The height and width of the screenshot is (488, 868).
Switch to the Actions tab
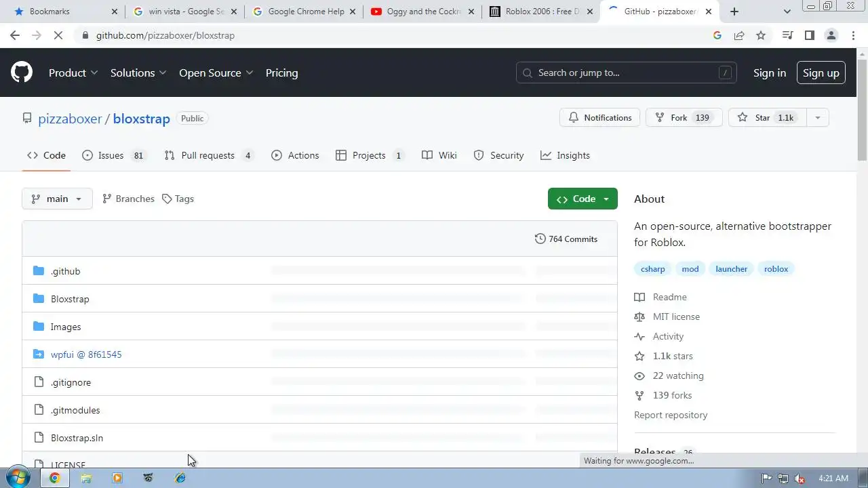295,155
